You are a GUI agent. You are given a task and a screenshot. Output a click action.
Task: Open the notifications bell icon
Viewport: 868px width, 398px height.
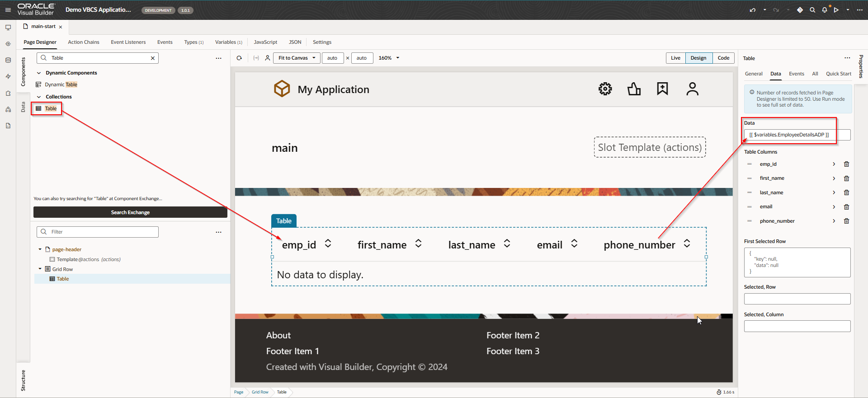(825, 10)
